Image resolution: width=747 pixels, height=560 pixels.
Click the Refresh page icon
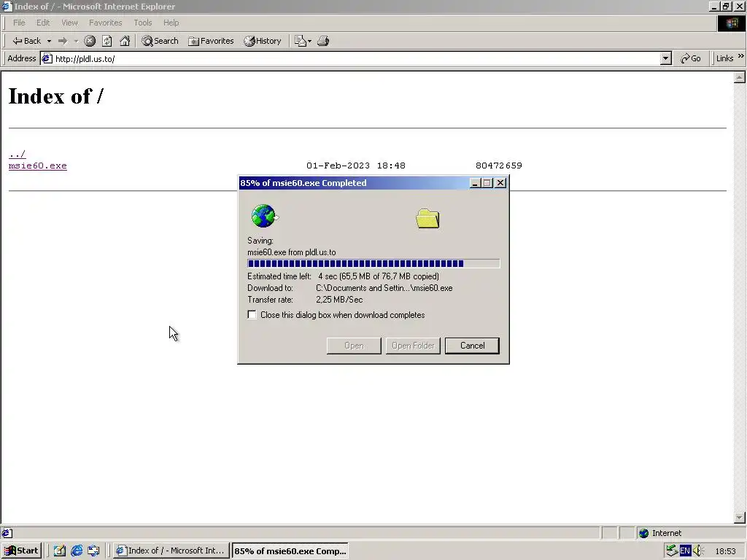coord(107,41)
